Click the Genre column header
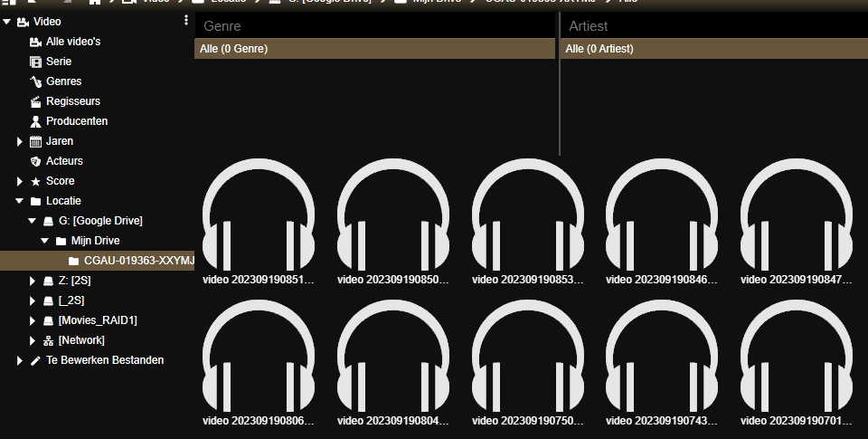This screenshot has height=439, width=868. point(374,26)
